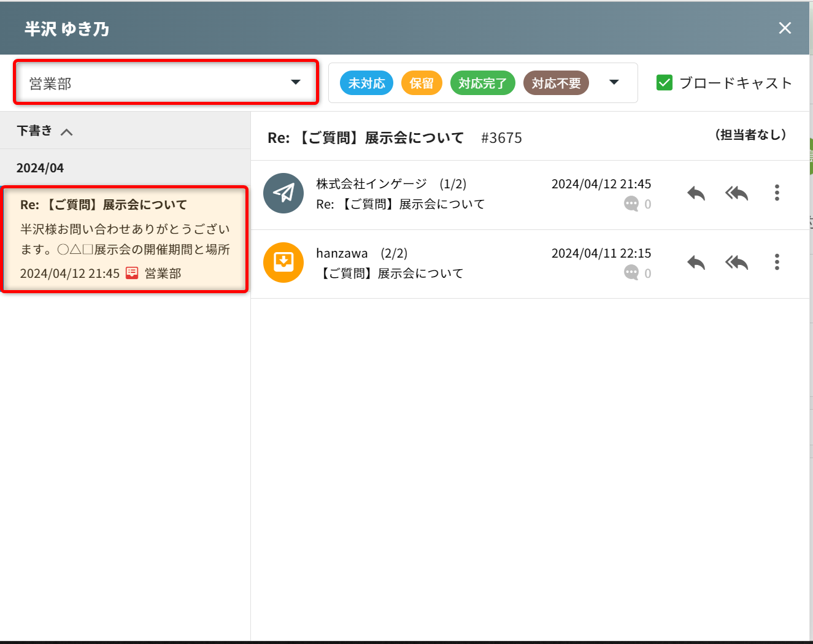813x644 pixels.
Task: Collapse the 下書き drafts section
Action: point(66,131)
